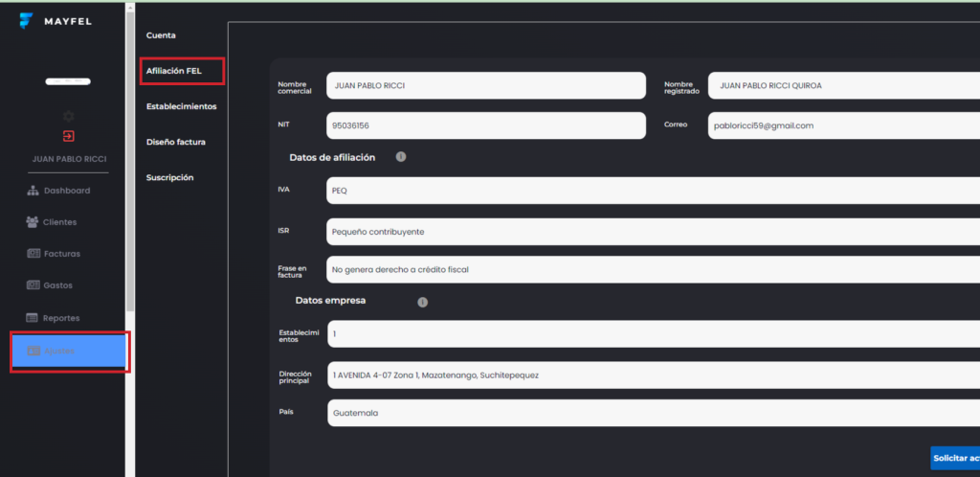Click the gear settings icon above logout

[x=68, y=116]
